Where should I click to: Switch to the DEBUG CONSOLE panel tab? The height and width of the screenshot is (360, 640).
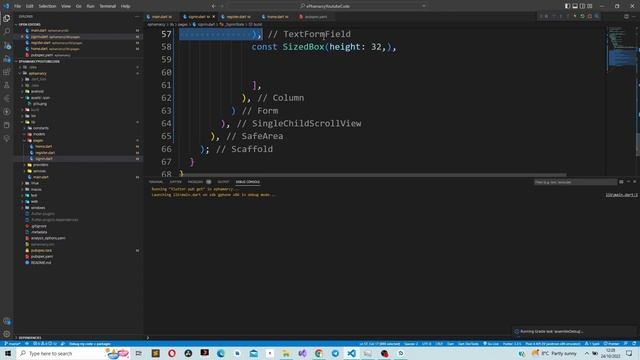click(247, 182)
